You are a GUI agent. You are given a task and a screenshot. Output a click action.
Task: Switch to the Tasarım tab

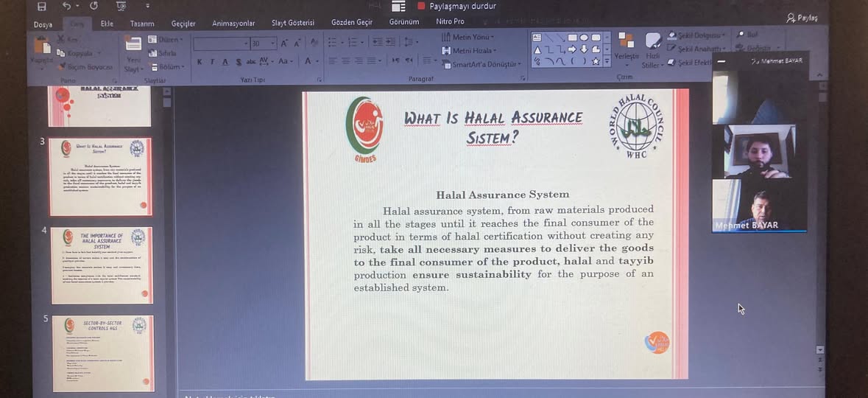(x=142, y=24)
